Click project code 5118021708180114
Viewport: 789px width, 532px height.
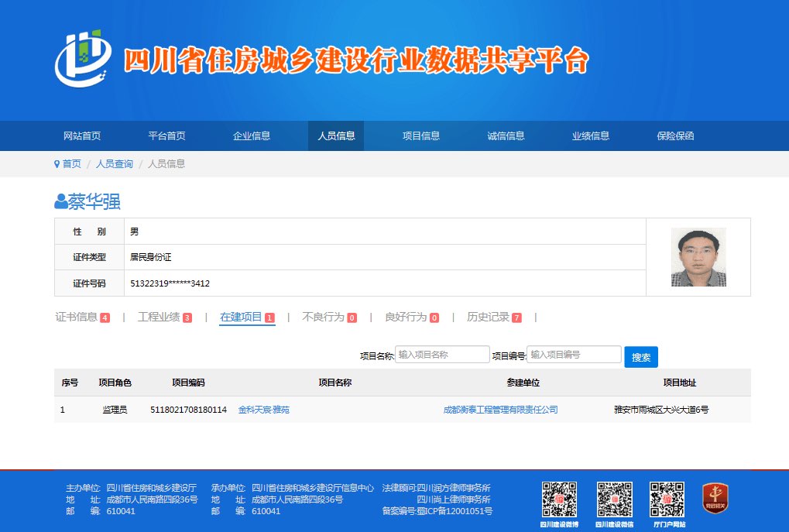pos(189,410)
